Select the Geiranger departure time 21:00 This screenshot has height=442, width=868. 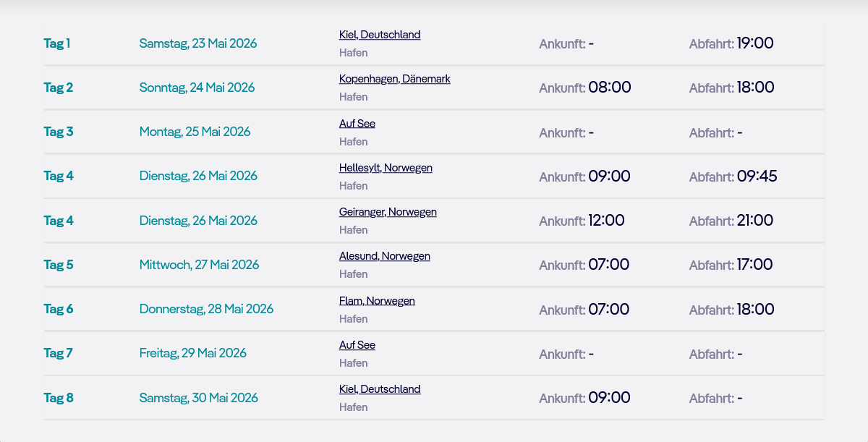pyautogui.click(x=754, y=221)
